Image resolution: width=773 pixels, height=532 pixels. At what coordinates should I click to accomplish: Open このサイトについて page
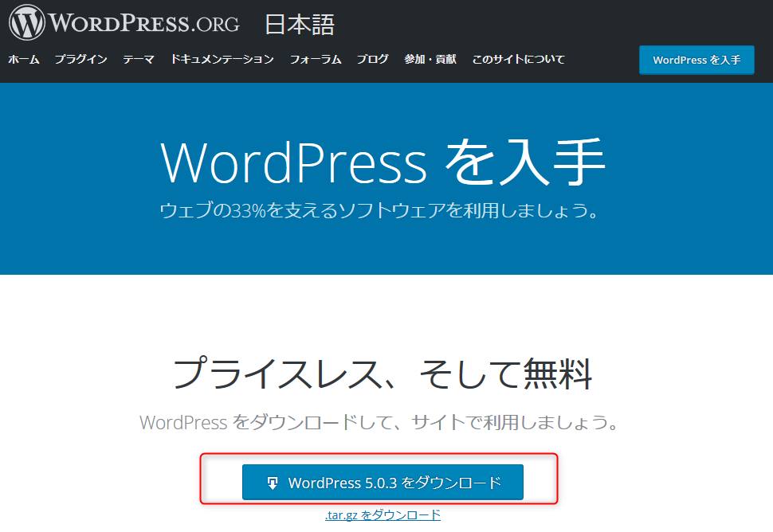[x=519, y=60]
